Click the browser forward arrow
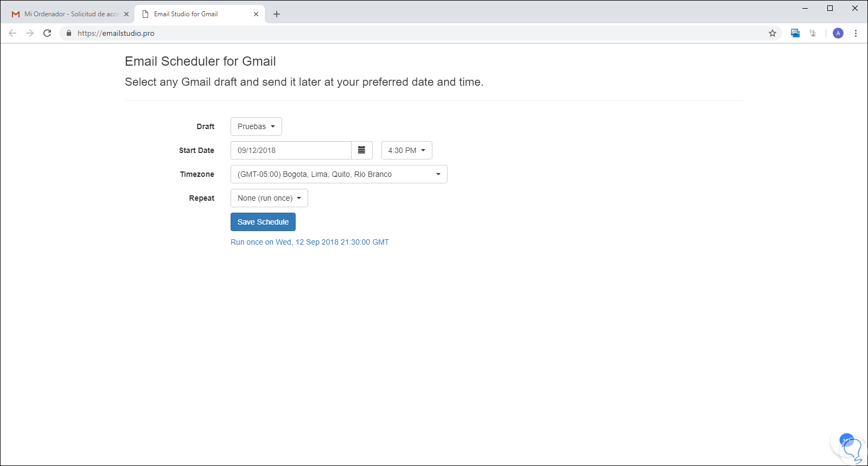The width and height of the screenshot is (868, 466). pos(30,33)
